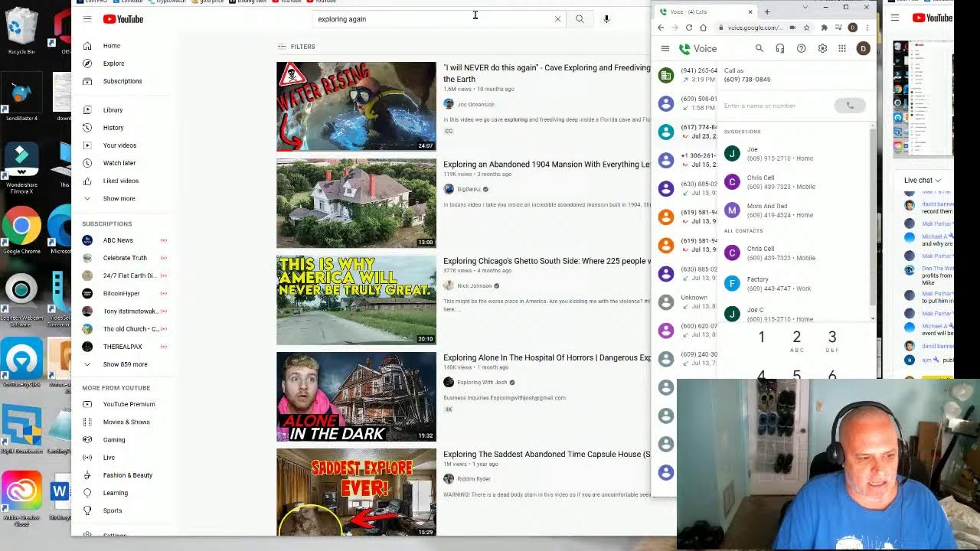Expand Show 859 more subscriptions
980x551 pixels.
[126, 364]
